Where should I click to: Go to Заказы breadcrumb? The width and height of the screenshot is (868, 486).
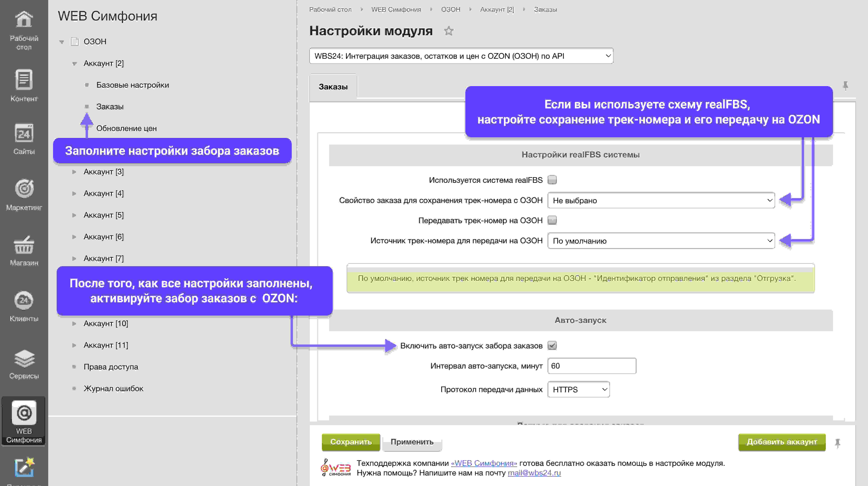click(545, 9)
